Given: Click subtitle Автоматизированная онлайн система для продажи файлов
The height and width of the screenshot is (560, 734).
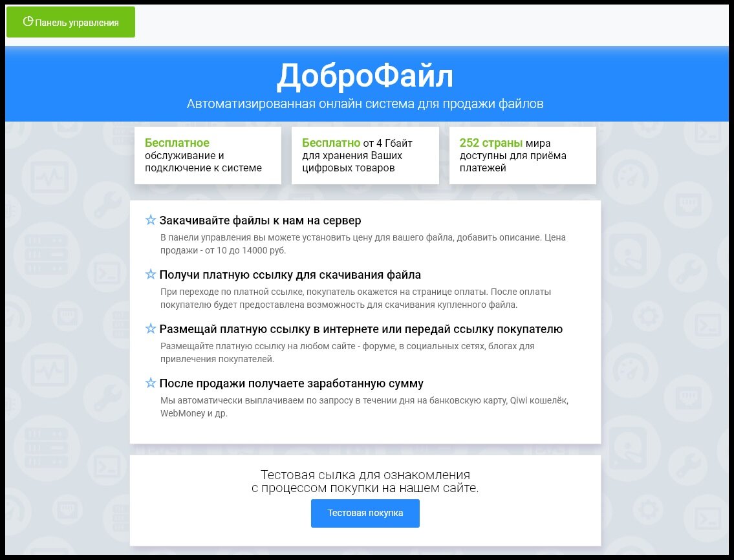Looking at the screenshot, I should click(x=365, y=103).
